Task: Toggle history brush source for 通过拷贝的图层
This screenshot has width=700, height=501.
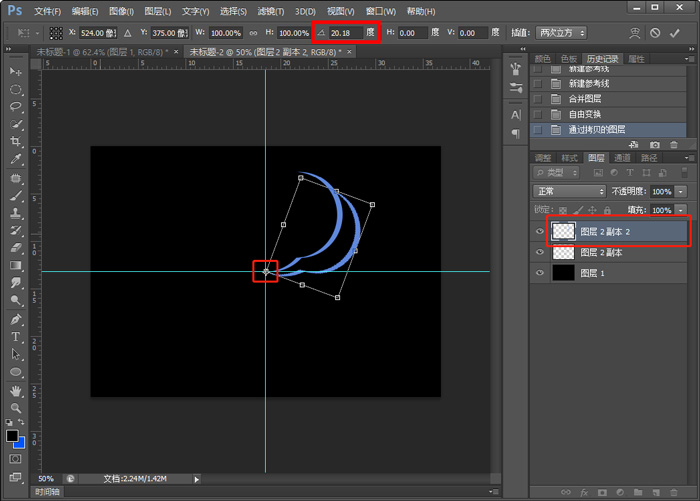Action: [x=538, y=130]
